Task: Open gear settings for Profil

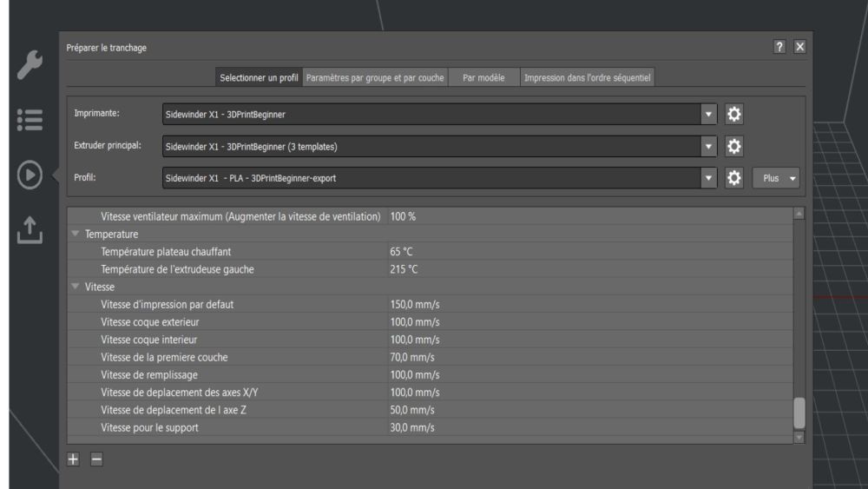Action: coord(734,178)
